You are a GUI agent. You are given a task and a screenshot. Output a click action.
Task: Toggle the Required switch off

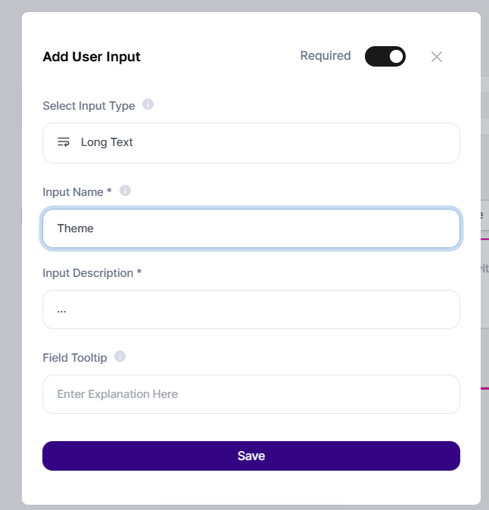click(385, 56)
